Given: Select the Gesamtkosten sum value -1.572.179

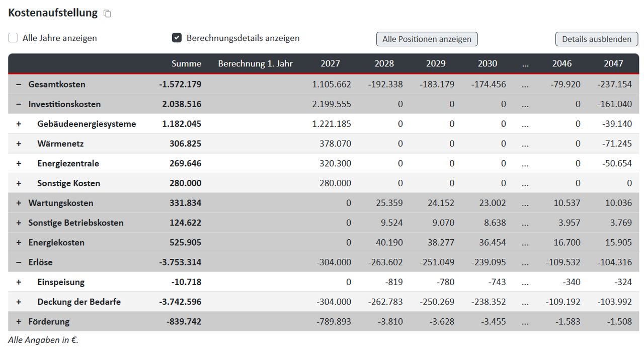Looking at the screenshot, I should tap(180, 84).
